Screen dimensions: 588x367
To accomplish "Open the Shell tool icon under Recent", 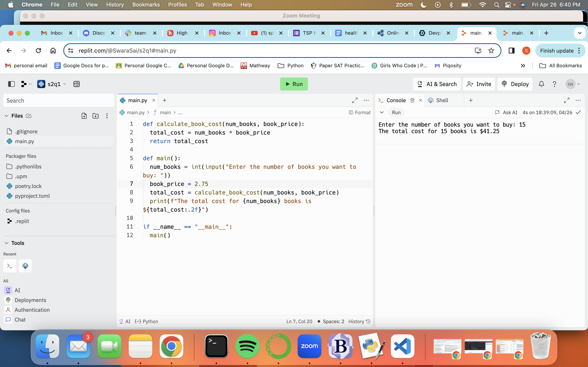I will 25,266.
